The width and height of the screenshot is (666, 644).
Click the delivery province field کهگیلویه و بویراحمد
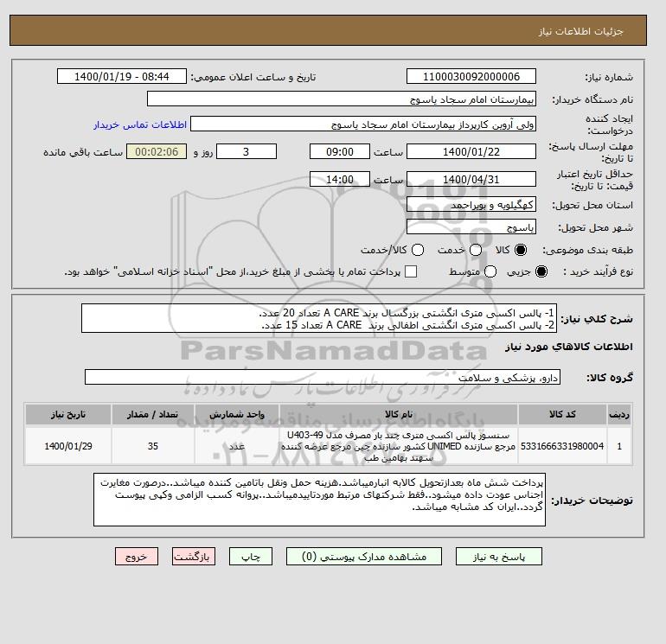(x=471, y=205)
